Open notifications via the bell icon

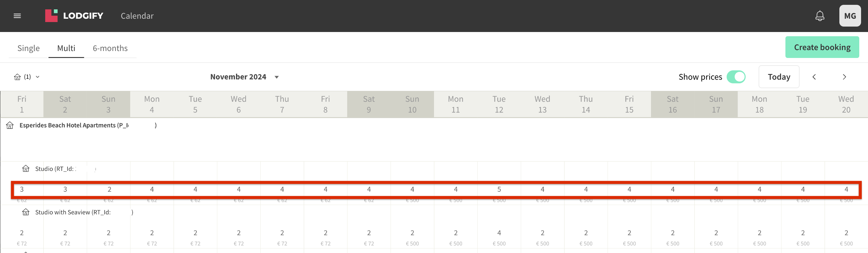(820, 15)
